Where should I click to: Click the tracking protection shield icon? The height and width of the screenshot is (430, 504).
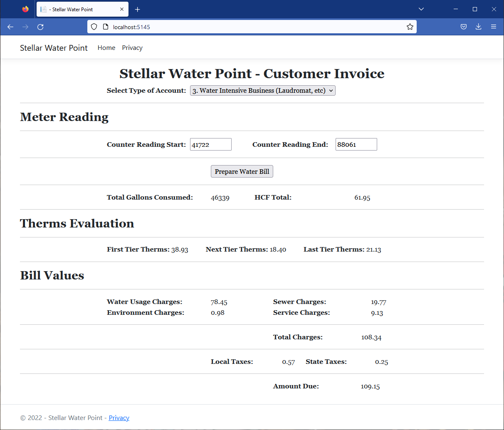(94, 27)
